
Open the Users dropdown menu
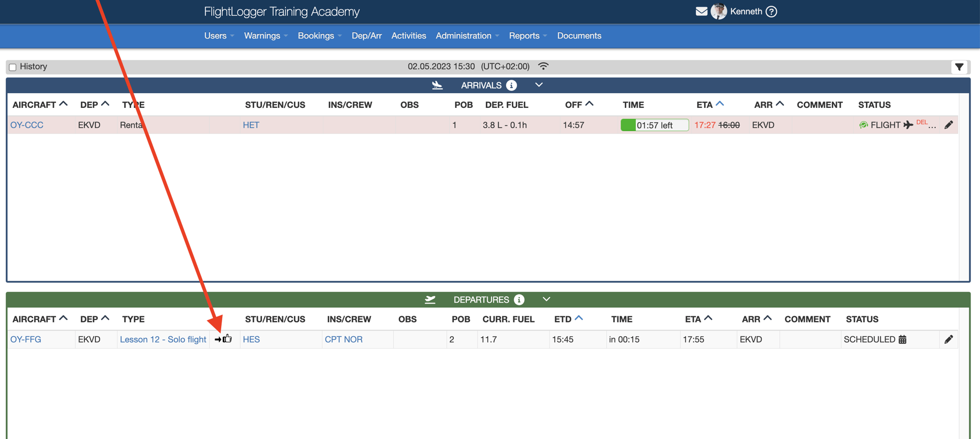pos(219,36)
